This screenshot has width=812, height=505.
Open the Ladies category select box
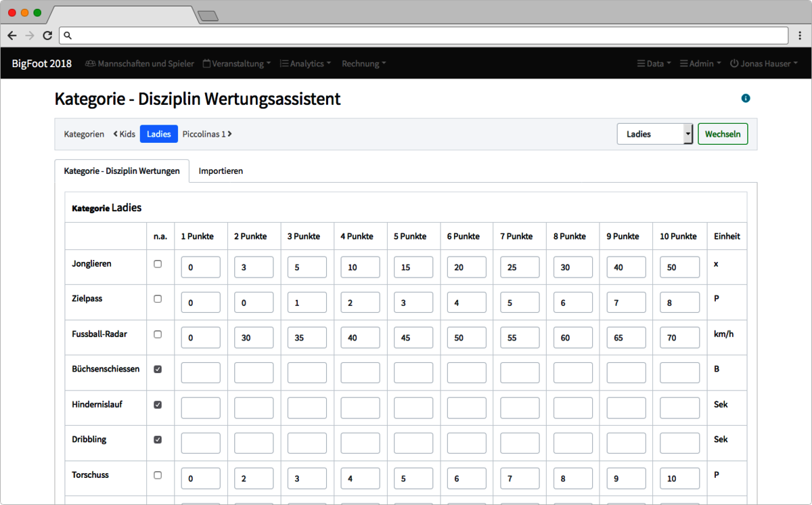tap(654, 134)
